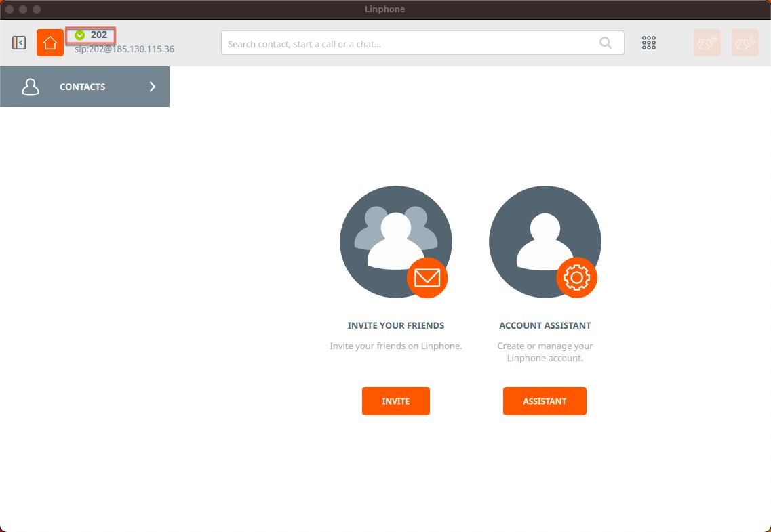Click the orange Home icon
771x532 pixels.
50,43
